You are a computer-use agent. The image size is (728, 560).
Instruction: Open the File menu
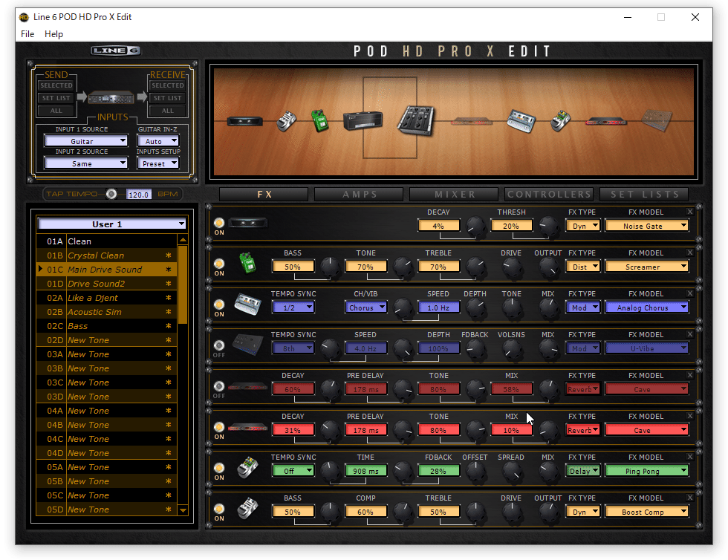[x=27, y=34]
